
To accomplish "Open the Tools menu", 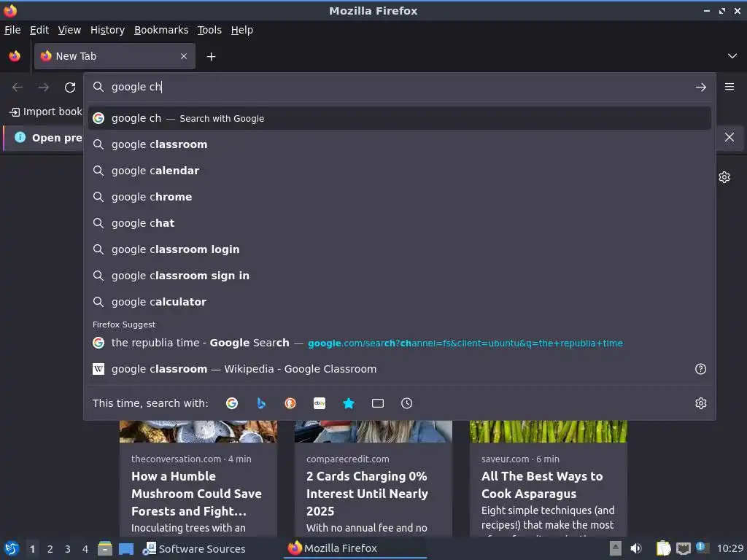I will click(209, 30).
